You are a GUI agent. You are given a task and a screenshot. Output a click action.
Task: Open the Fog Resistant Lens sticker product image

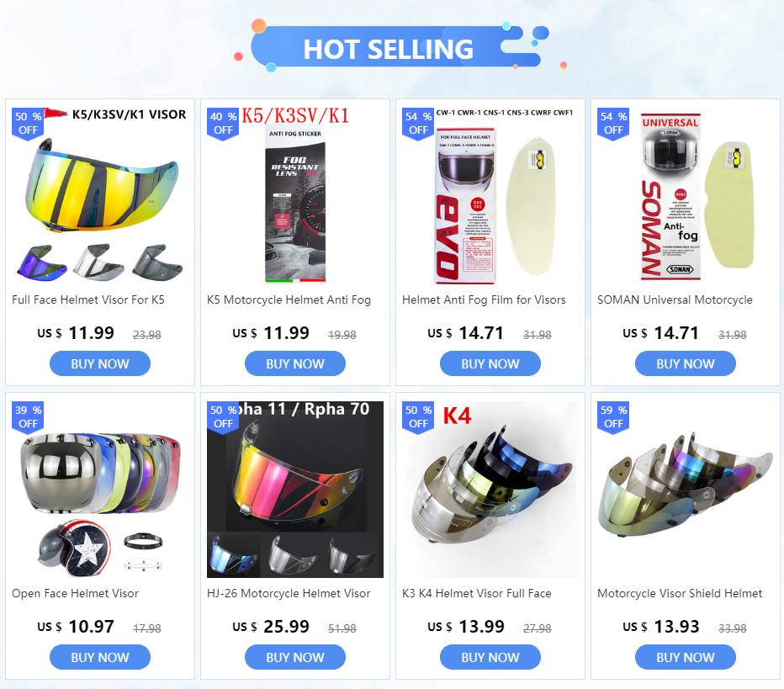[x=295, y=195]
